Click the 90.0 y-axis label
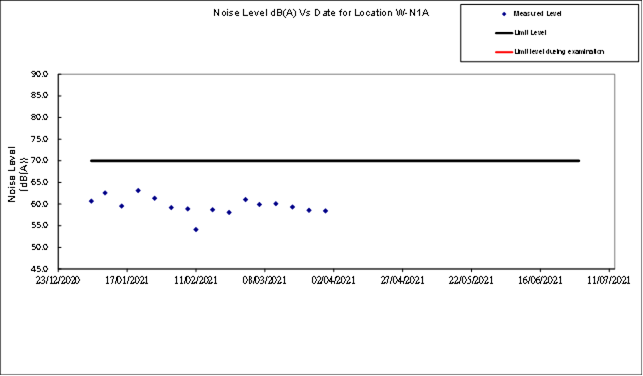 tap(40, 74)
